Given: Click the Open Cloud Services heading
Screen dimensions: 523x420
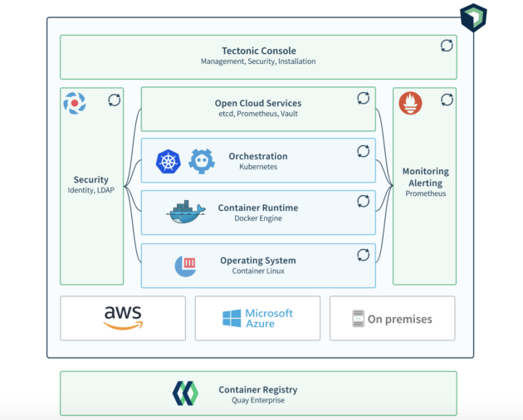Looking at the screenshot, I should pos(258,103).
